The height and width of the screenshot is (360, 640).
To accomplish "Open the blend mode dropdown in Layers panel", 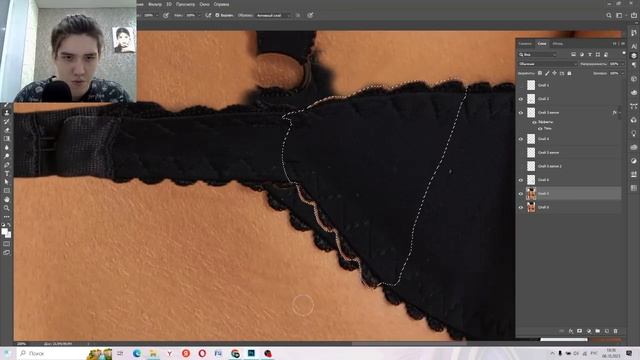I will click(x=547, y=64).
